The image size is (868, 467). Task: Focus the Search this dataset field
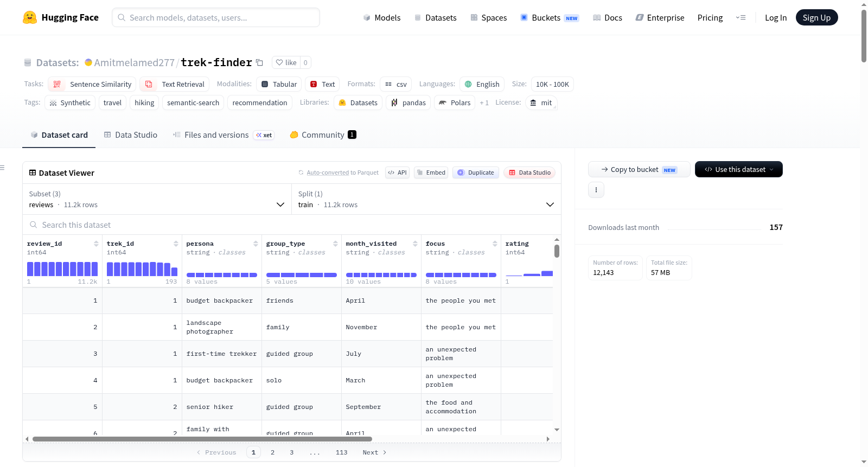pyautogui.click(x=292, y=225)
